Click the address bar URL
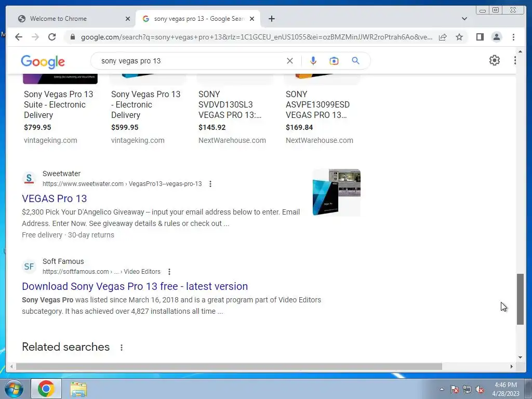The image size is (532, 399). (x=257, y=37)
